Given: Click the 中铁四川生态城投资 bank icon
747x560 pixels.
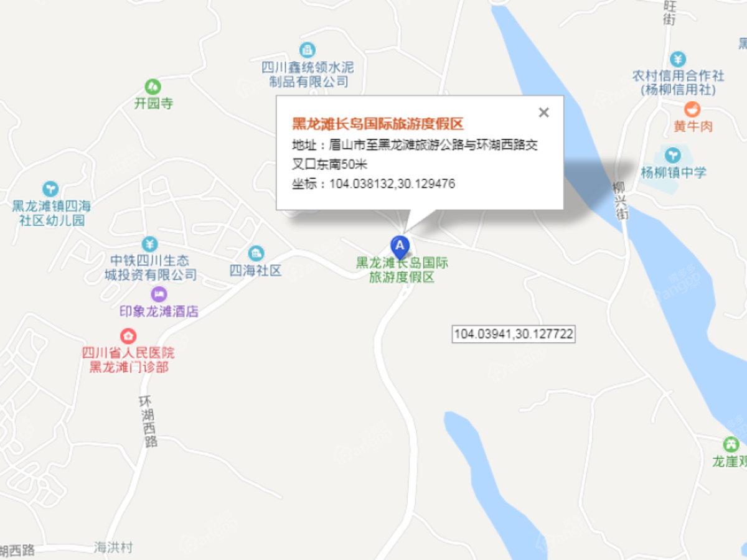Looking at the screenshot, I should [150, 243].
